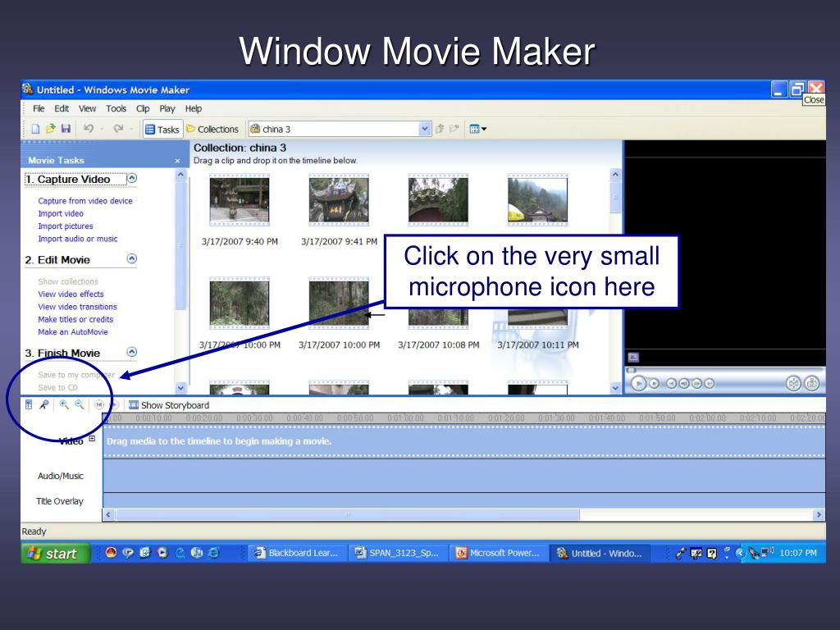Click the monitor Back button
Screen dimensions: 840x630
coord(671,383)
